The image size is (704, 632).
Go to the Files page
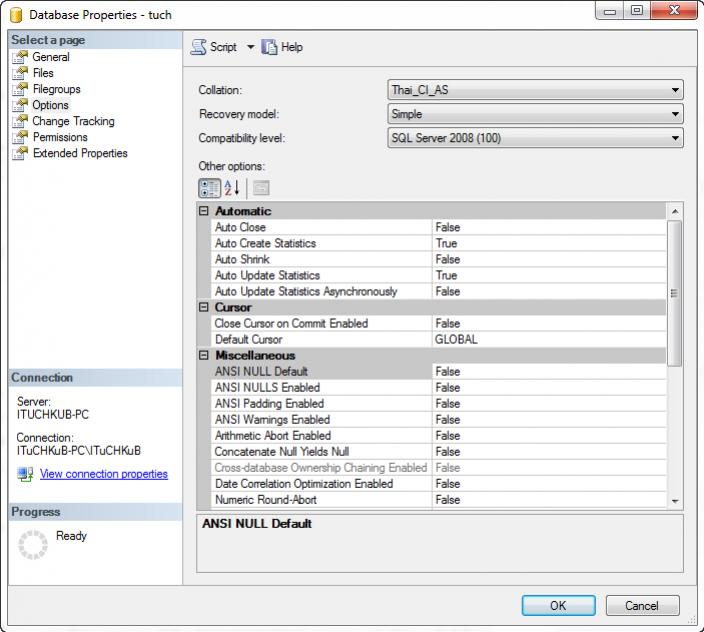(43, 73)
